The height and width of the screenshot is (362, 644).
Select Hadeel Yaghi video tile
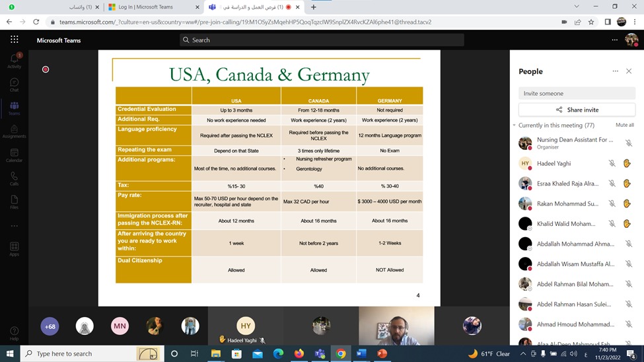point(245,326)
